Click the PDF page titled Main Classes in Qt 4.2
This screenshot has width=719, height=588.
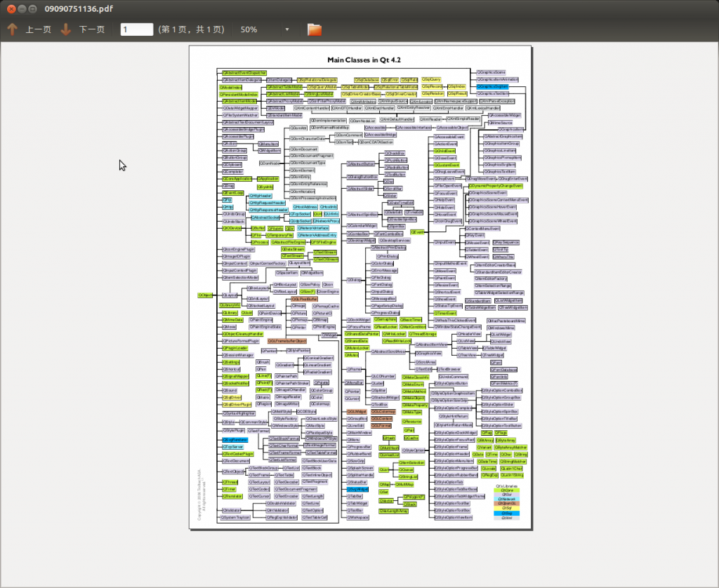pos(360,288)
